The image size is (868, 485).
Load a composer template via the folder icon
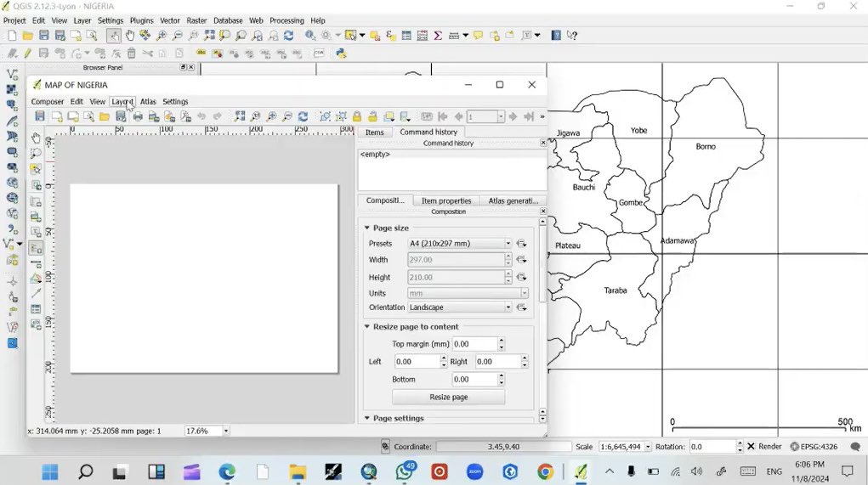[x=104, y=116]
